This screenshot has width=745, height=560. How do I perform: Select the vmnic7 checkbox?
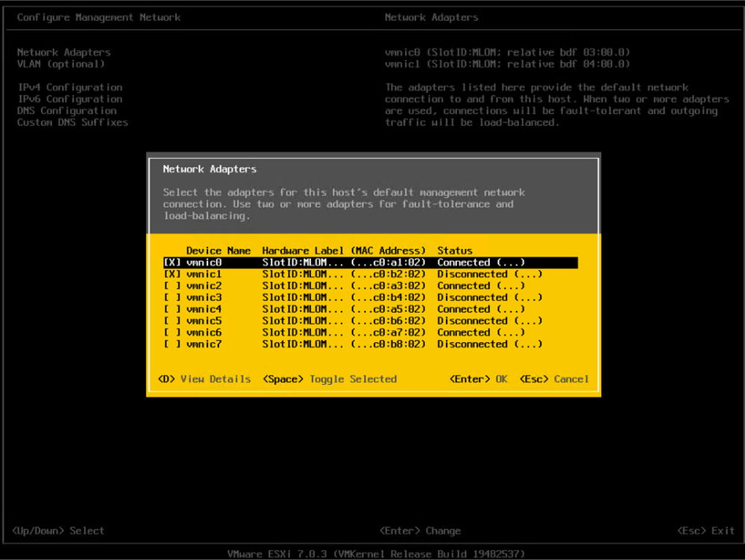[x=172, y=344]
